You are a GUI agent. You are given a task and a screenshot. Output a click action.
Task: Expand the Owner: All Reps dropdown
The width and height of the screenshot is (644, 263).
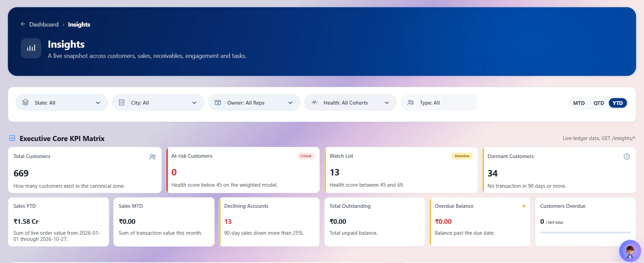[254, 103]
